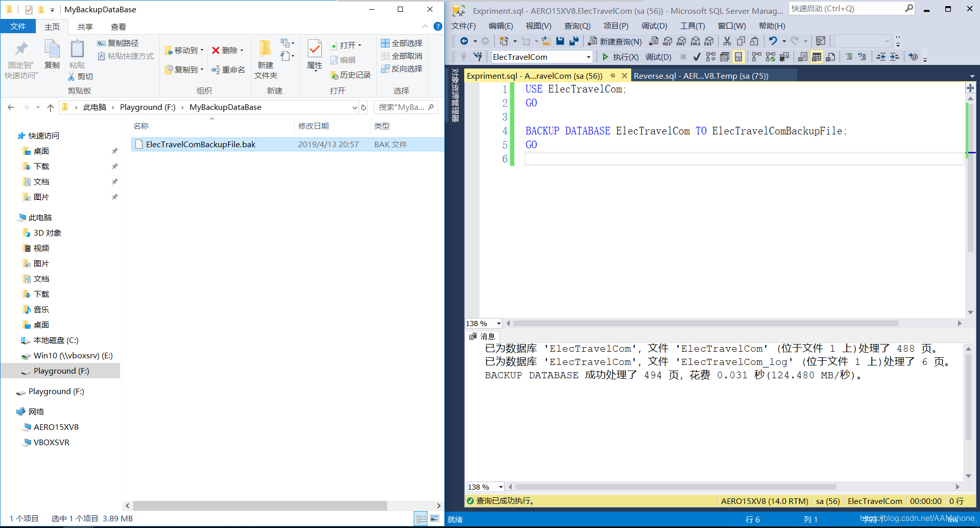Click the 执行(X) execute button

click(620, 57)
